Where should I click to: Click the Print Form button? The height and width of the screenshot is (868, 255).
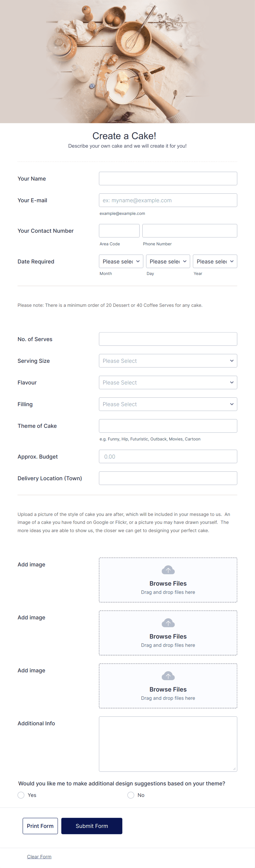[x=40, y=826]
